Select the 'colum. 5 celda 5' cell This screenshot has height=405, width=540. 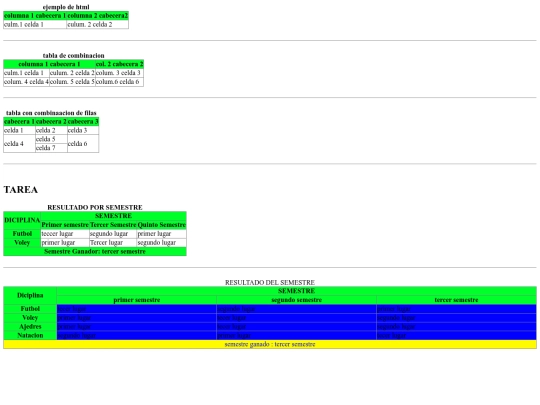pyautogui.click(x=72, y=82)
